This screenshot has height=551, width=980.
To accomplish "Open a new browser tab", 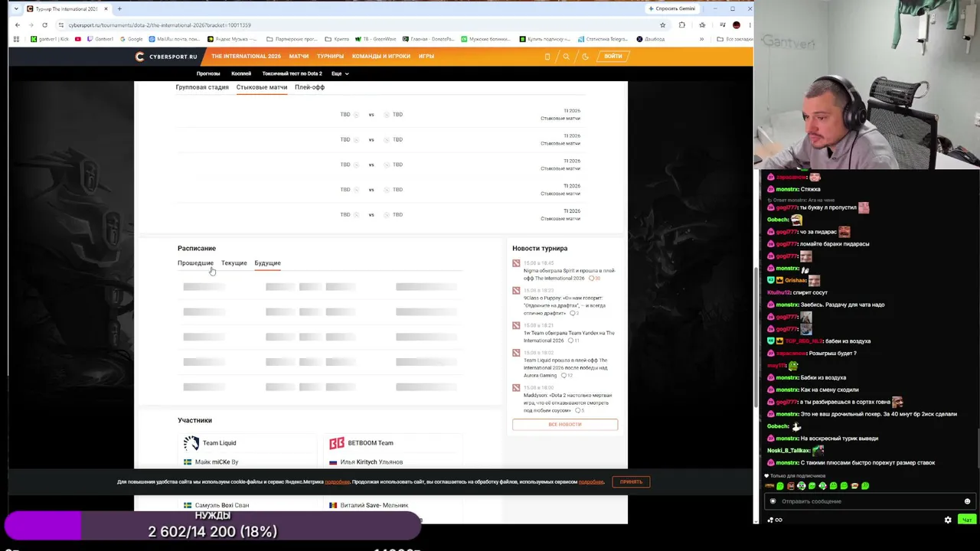I will 119,8.
